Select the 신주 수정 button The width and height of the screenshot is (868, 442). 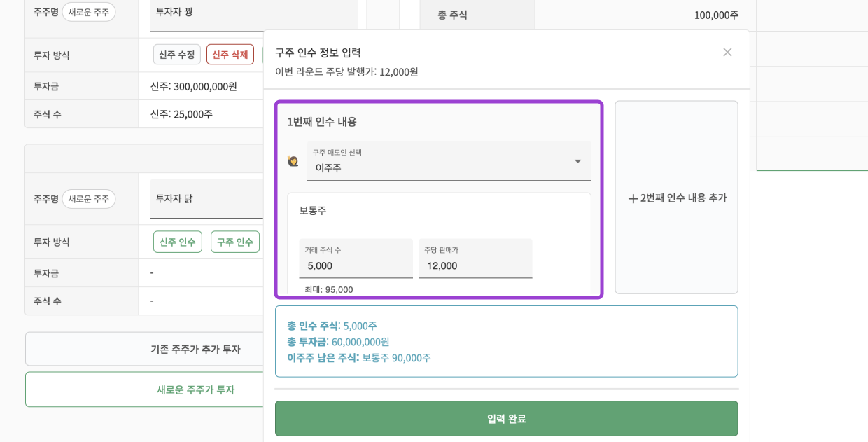176,54
